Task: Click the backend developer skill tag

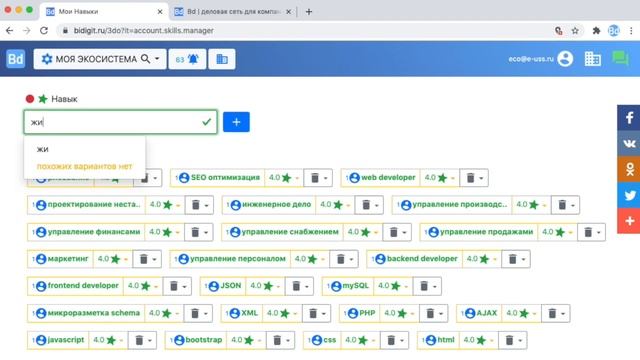Action: pyautogui.click(x=414, y=259)
